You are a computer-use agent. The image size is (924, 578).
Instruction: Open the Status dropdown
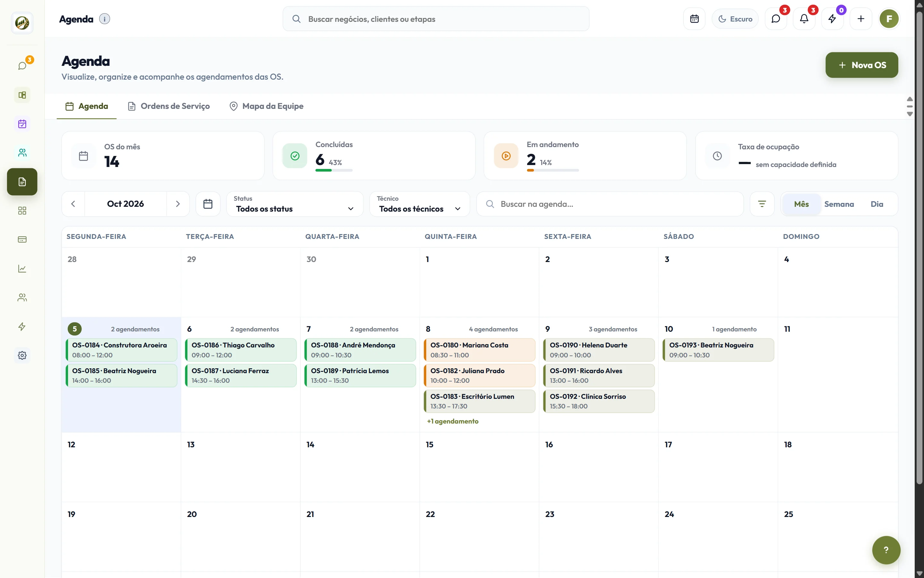(x=295, y=204)
